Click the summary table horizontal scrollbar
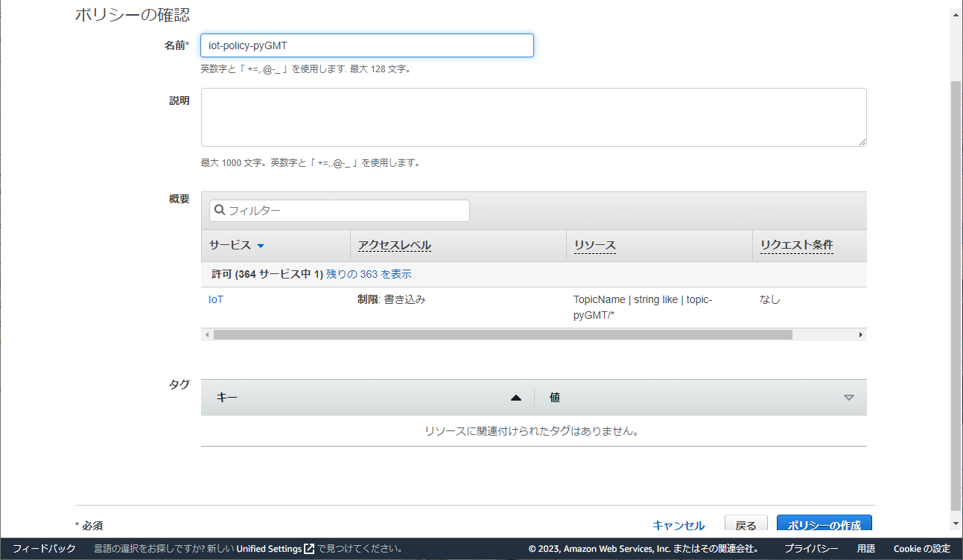This screenshot has width=963, height=560. 503,335
